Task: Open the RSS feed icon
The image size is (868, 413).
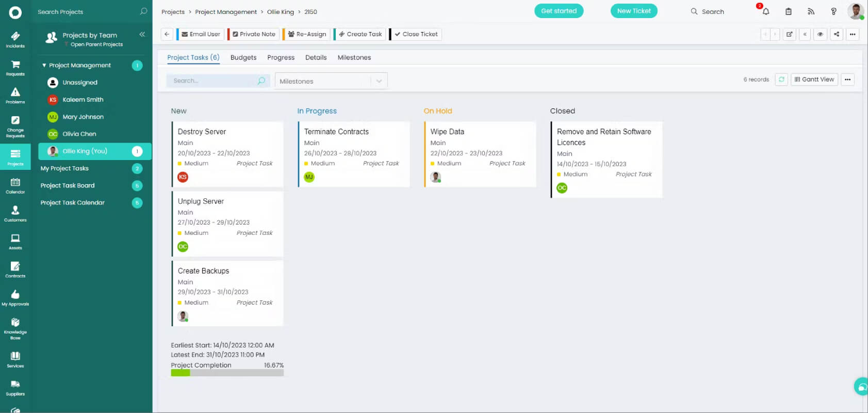Action: point(811,11)
